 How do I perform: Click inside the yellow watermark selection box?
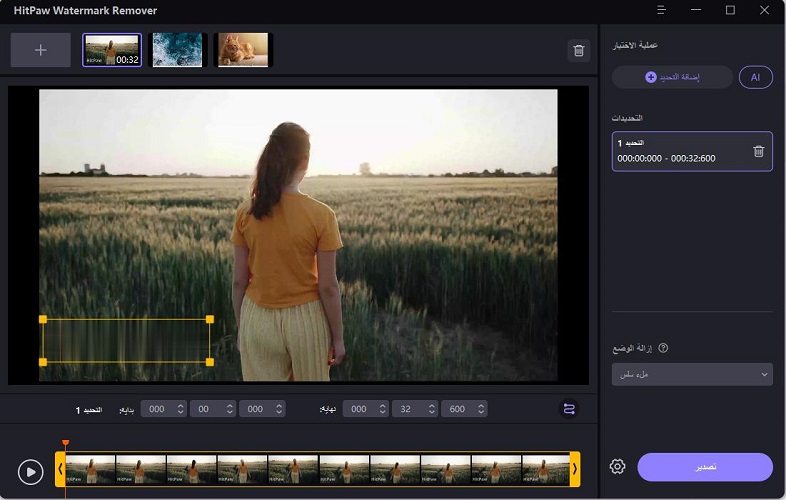point(126,341)
